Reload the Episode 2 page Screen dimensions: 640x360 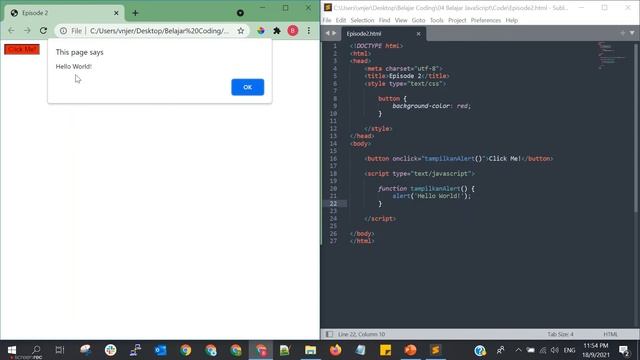43,31
